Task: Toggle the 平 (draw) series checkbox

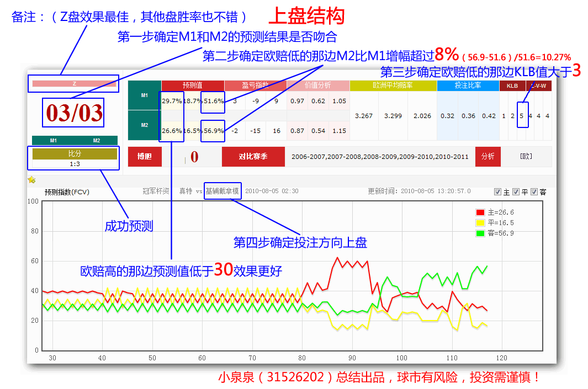Action: click(x=516, y=192)
